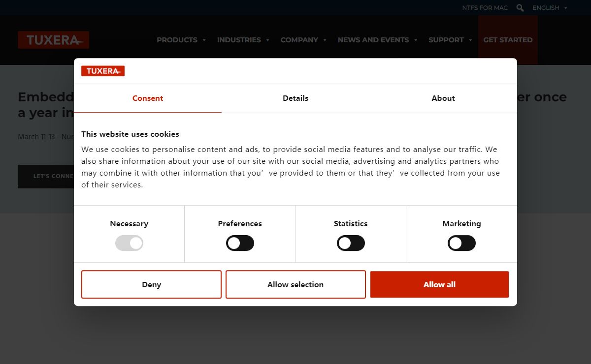This screenshot has height=364, width=591.
Task: Click the Tuxera logo in the site header
Action: point(53,40)
